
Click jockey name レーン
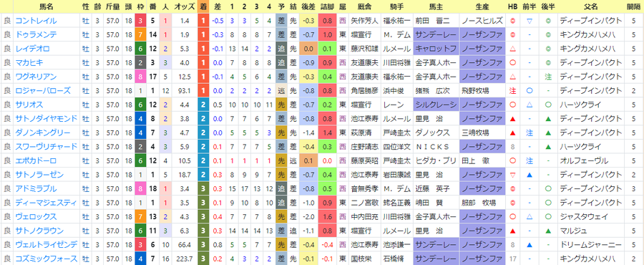[x=394, y=105]
